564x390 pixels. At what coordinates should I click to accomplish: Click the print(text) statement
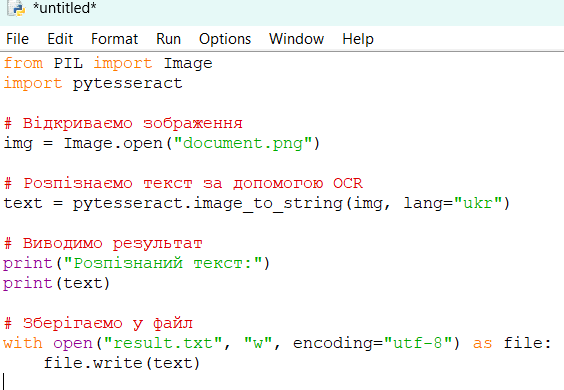[56, 283]
